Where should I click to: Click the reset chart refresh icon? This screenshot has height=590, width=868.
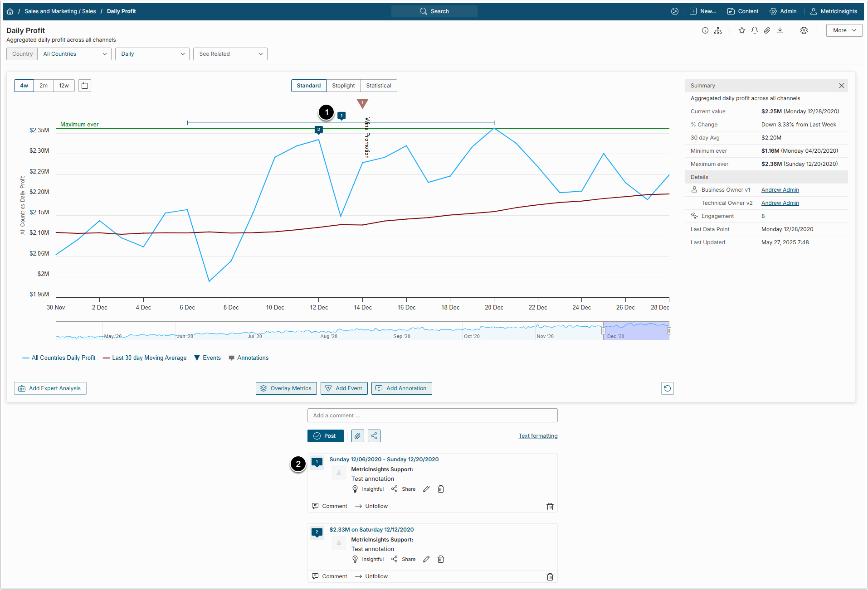(667, 388)
